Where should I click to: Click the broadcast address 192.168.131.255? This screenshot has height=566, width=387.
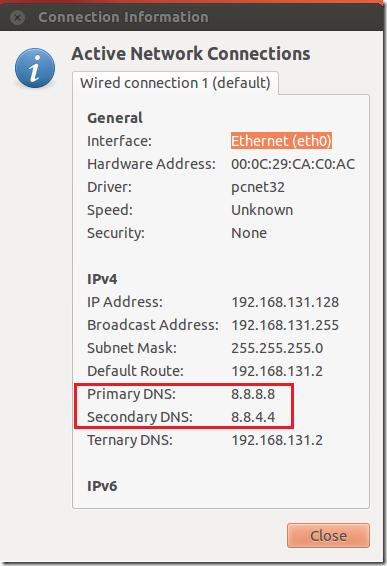[285, 325]
